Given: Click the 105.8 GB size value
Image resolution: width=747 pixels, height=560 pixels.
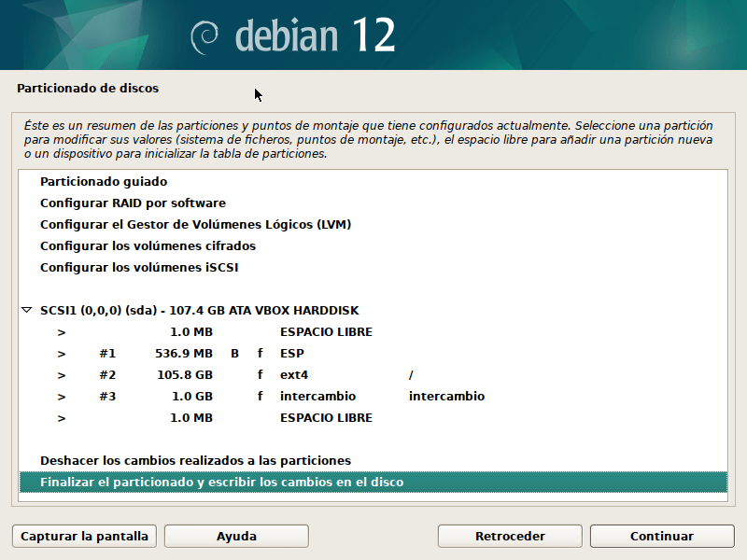Looking at the screenshot, I should [185, 375].
